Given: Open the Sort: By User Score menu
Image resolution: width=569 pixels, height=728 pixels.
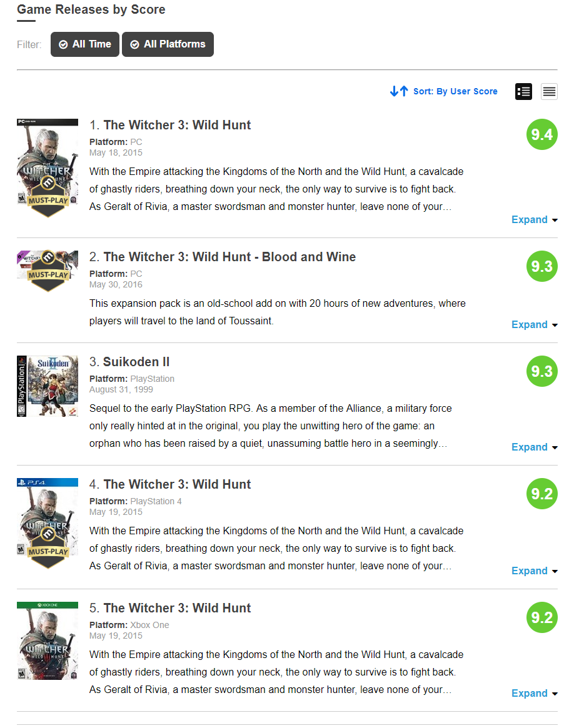Looking at the screenshot, I should point(455,91).
